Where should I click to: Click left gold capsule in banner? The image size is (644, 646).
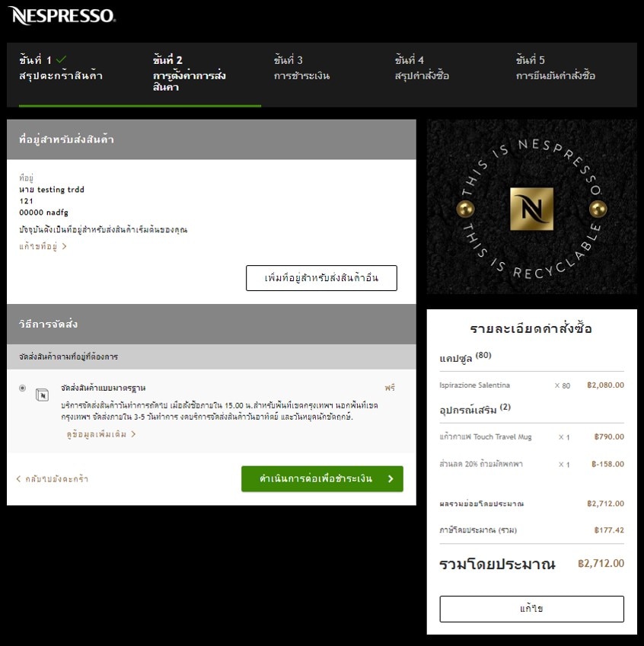click(x=464, y=209)
